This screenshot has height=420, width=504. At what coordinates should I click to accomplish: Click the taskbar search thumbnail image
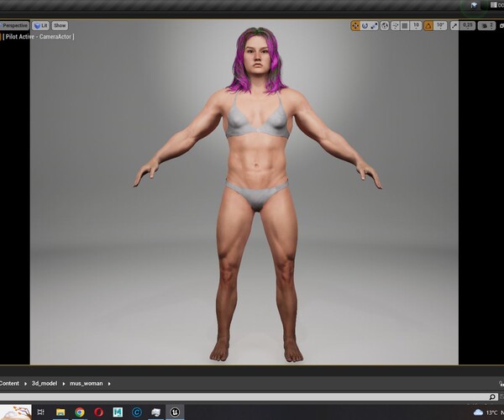point(16,412)
